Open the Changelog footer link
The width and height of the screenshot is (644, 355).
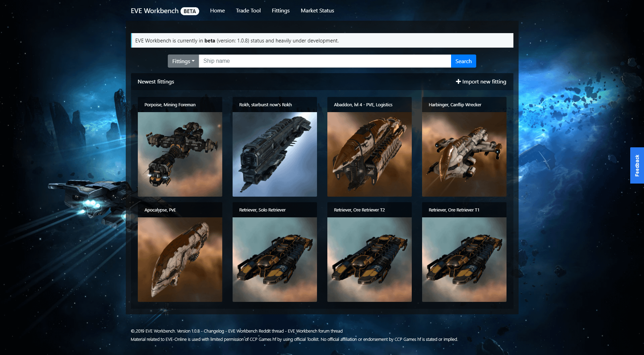pos(214,331)
